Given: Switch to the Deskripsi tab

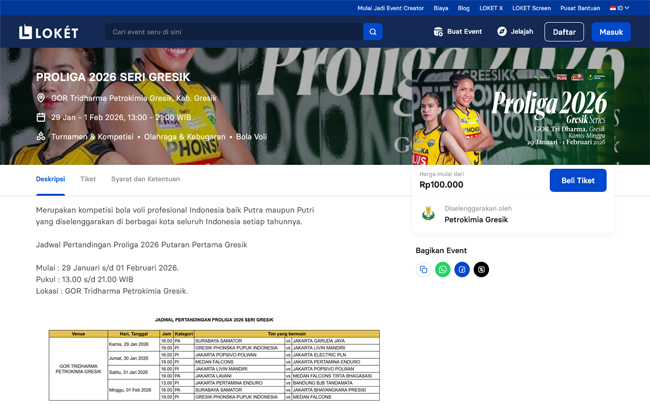Looking at the screenshot, I should [50, 179].
